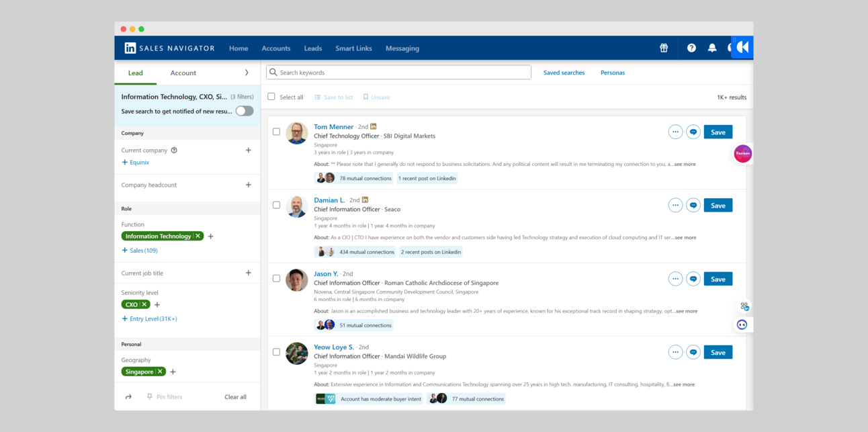This screenshot has height=432, width=868.
Task: Expand Tom Menner's About with see more
Action: click(x=685, y=164)
